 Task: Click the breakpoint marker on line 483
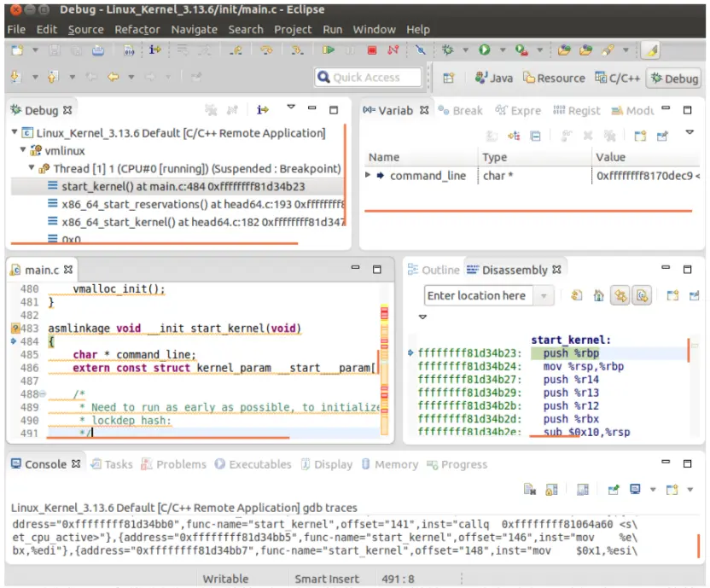(15, 328)
